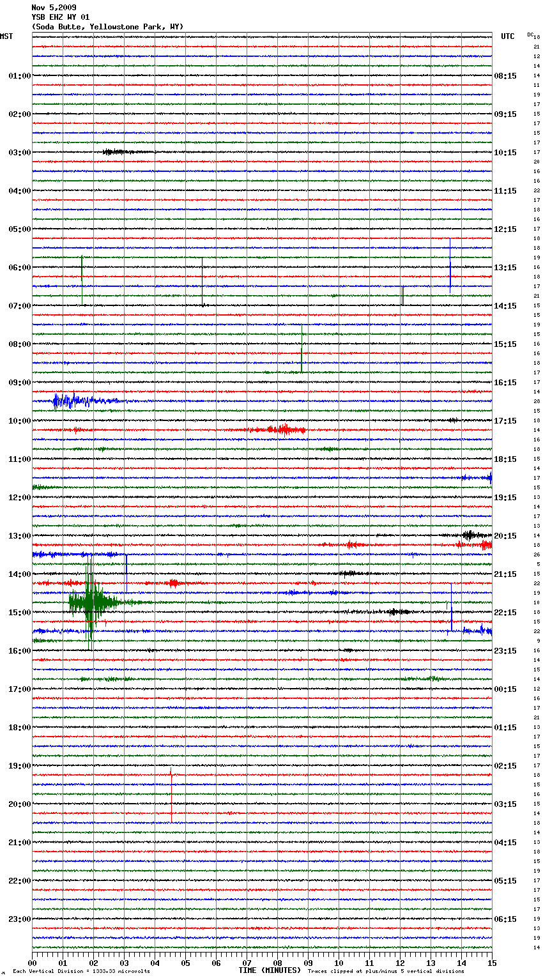Click the 12:15 UTC time label
This screenshot has width=543, height=980.
coord(505,229)
